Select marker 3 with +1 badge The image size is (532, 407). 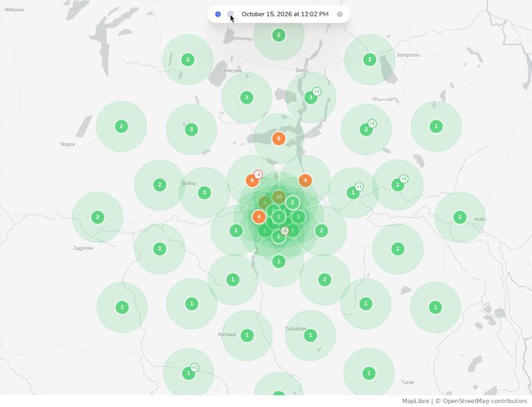click(310, 98)
